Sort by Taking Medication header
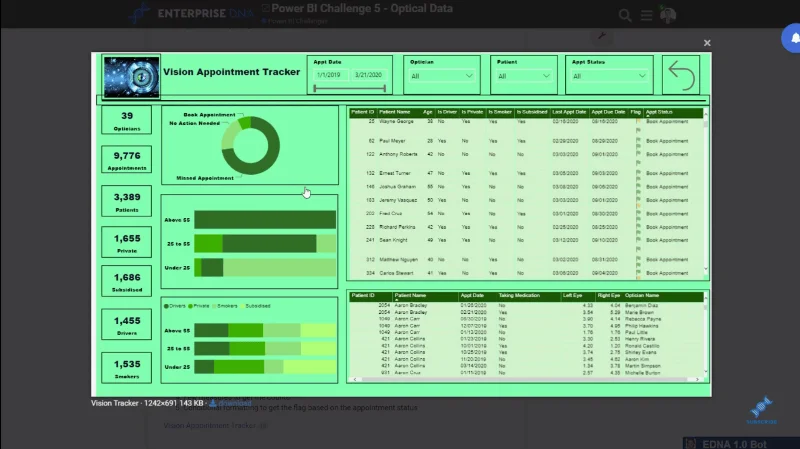Screen dimensions: 800x449 pyautogui.click(x=519, y=295)
